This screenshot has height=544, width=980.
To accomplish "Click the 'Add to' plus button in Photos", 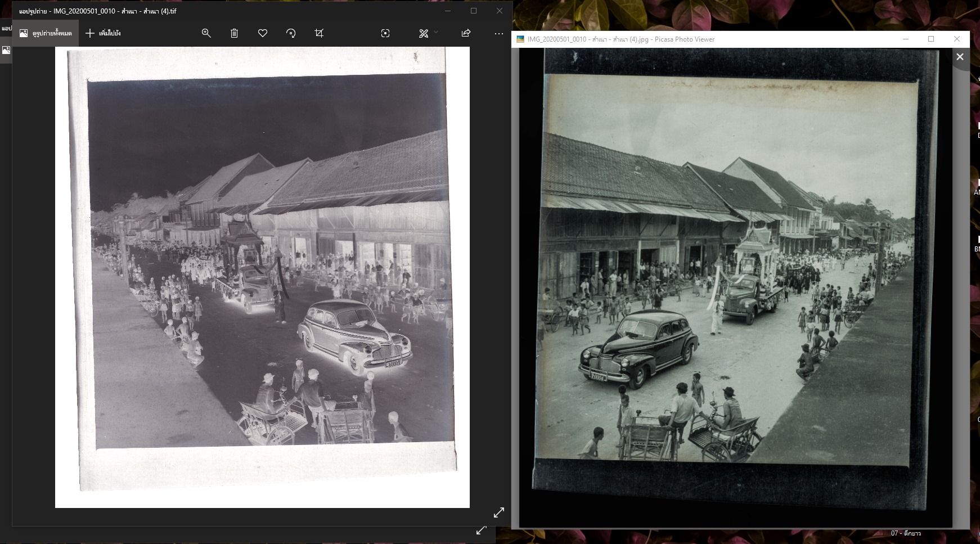I will (x=103, y=33).
